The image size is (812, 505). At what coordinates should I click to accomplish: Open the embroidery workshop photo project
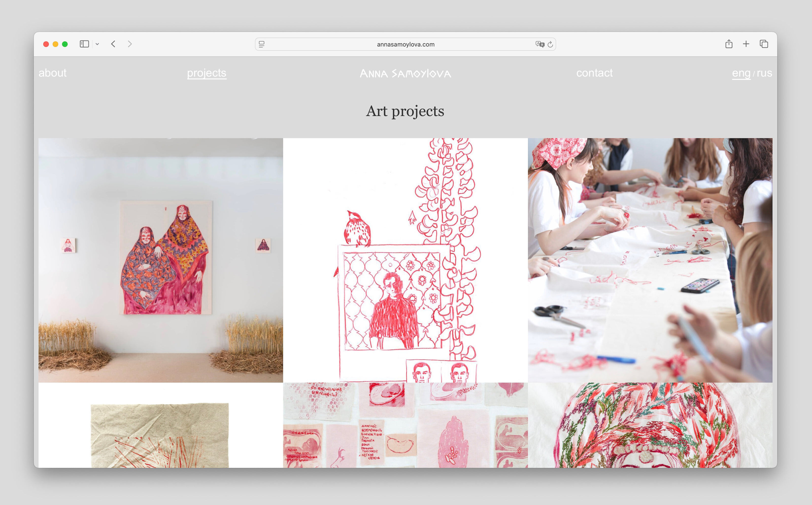(x=650, y=260)
